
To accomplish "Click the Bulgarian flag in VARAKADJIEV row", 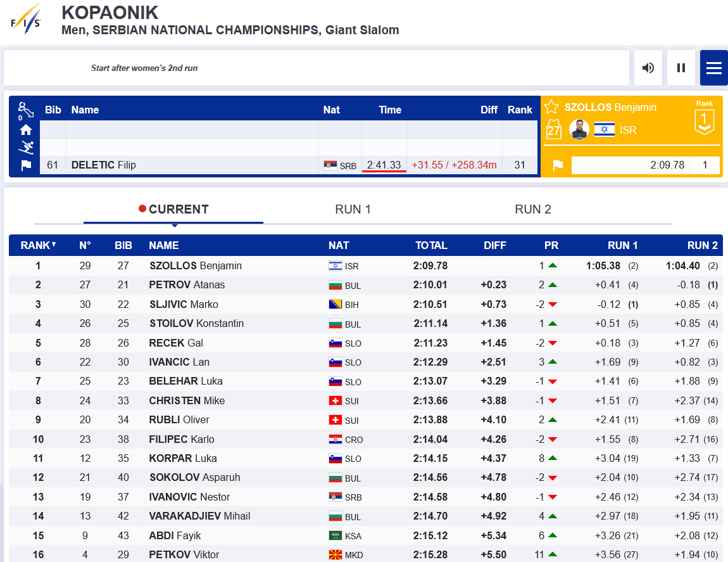I will pyautogui.click(x=336, y=516).
